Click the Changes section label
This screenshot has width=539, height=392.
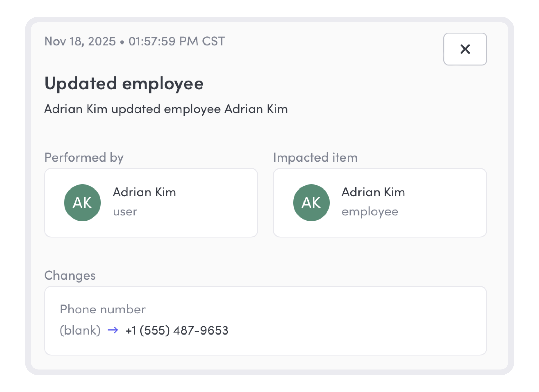[70, 275]
